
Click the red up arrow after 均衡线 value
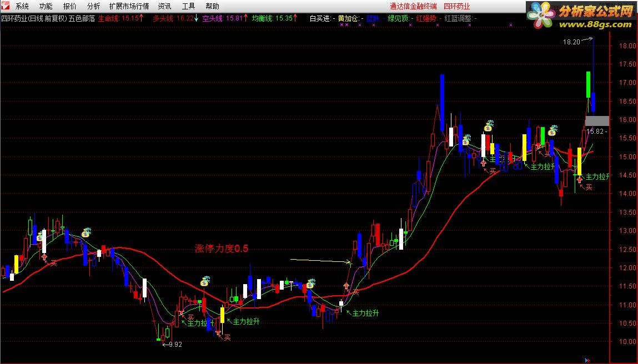[295, 18]
